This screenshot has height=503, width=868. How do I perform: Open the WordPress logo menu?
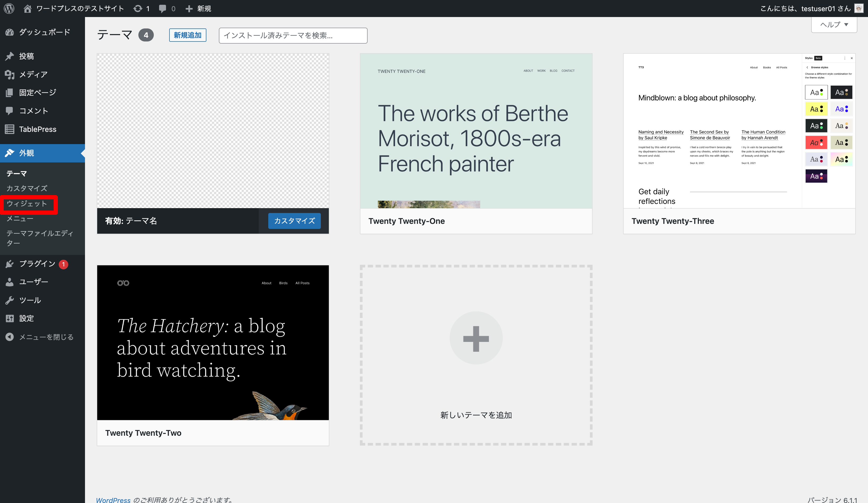pyautogui.click(x=9, y=8)
